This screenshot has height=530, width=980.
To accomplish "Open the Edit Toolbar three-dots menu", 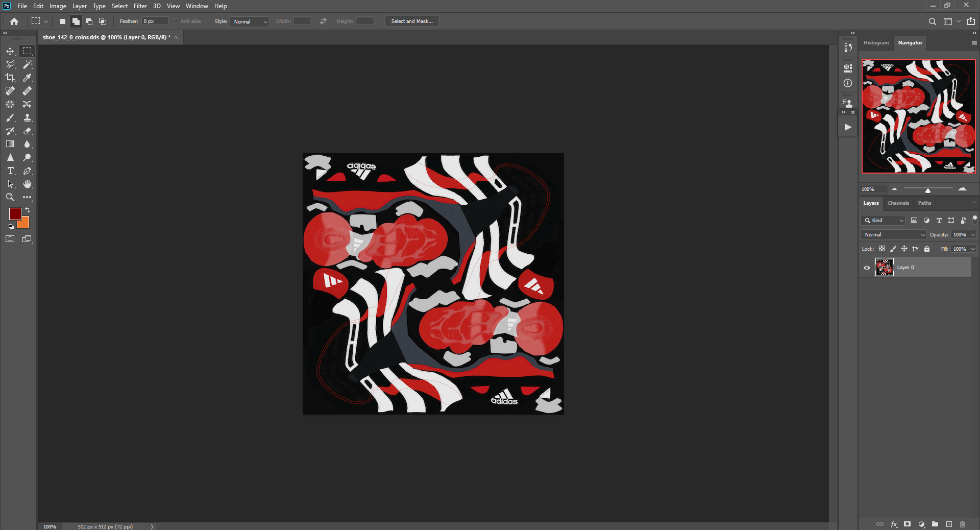I will click(27, 197).
